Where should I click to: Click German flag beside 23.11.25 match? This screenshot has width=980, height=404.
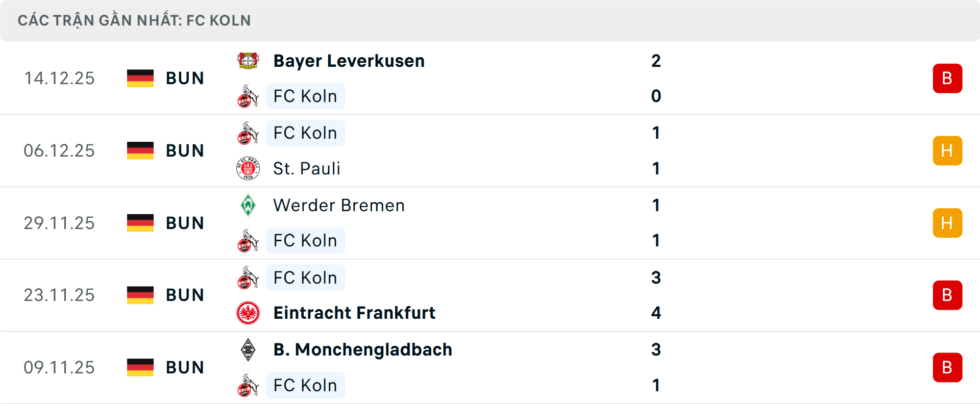(140, 295)
